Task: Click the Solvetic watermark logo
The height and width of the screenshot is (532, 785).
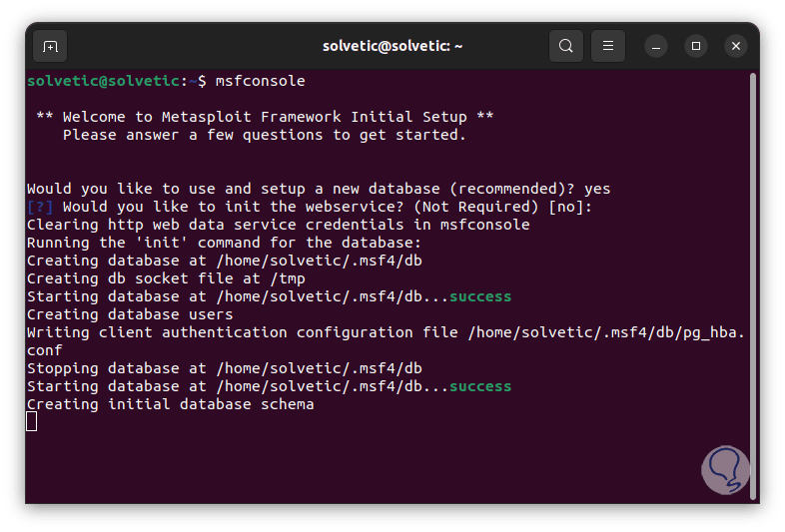Action: tap(724, 469)
